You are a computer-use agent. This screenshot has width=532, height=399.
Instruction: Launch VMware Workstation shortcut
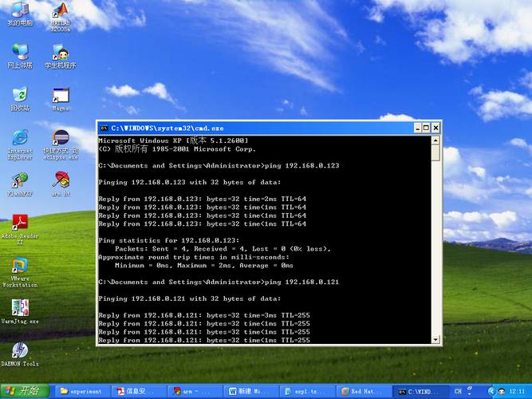[20, 273]
